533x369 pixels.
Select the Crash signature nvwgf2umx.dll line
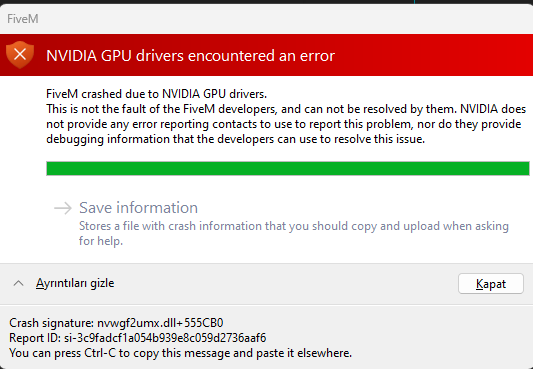[116, 323]
